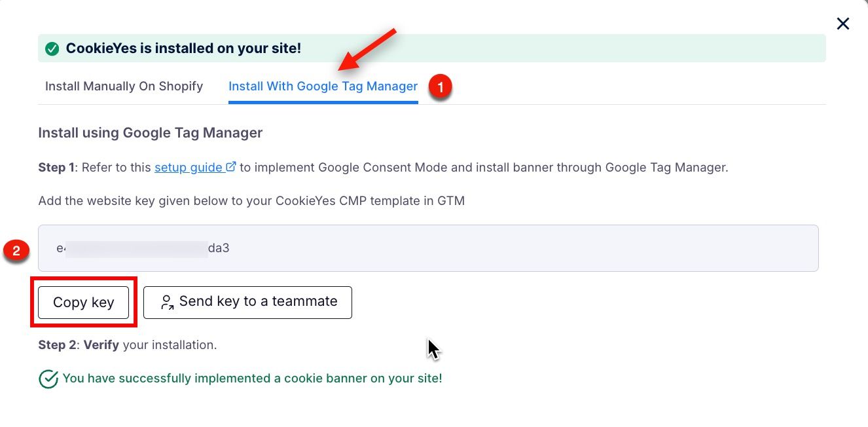
Task: Click the bold Verify text in Step 2
Action: click(101, 344)
